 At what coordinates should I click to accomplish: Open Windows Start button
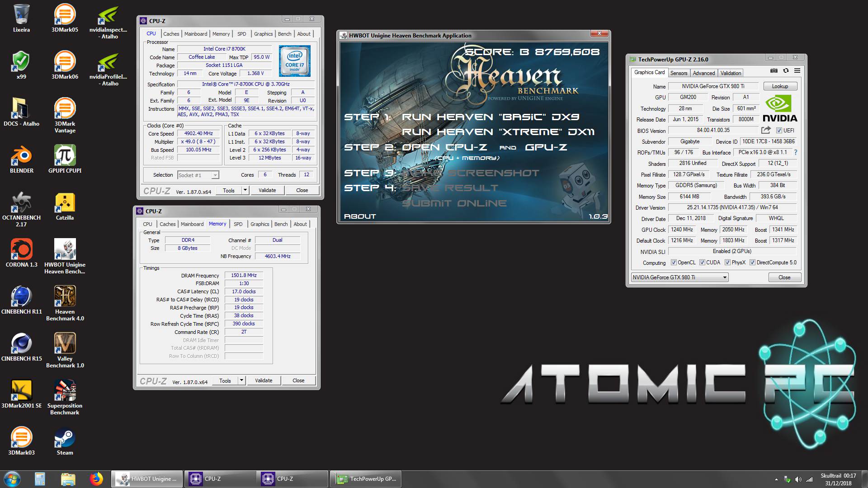pyautogui.click(x=12, y=479)
